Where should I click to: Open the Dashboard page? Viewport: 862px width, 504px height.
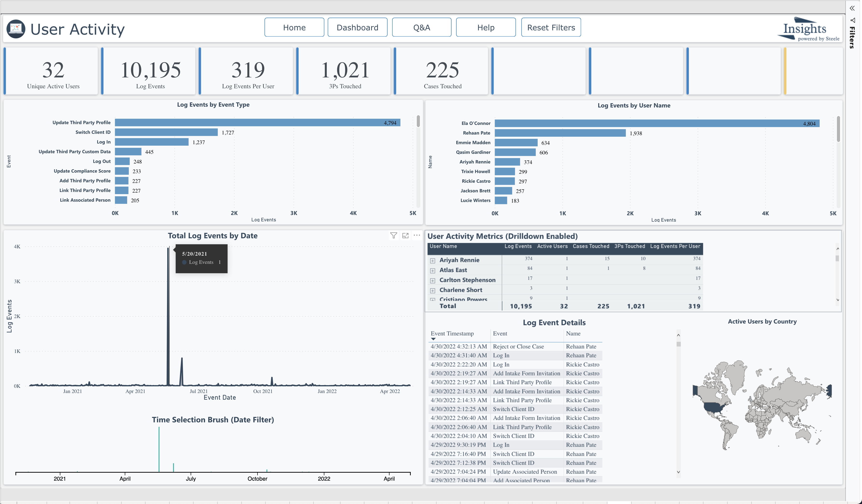(357, 27)
